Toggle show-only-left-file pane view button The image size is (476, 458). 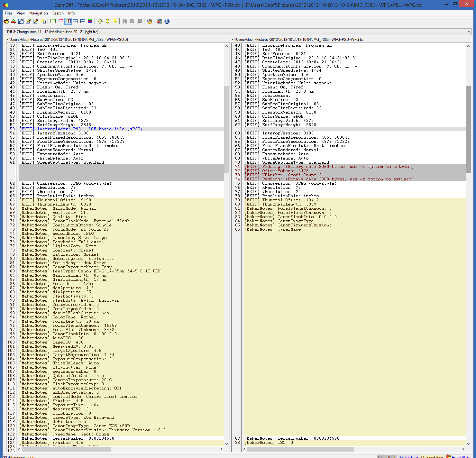53,21
